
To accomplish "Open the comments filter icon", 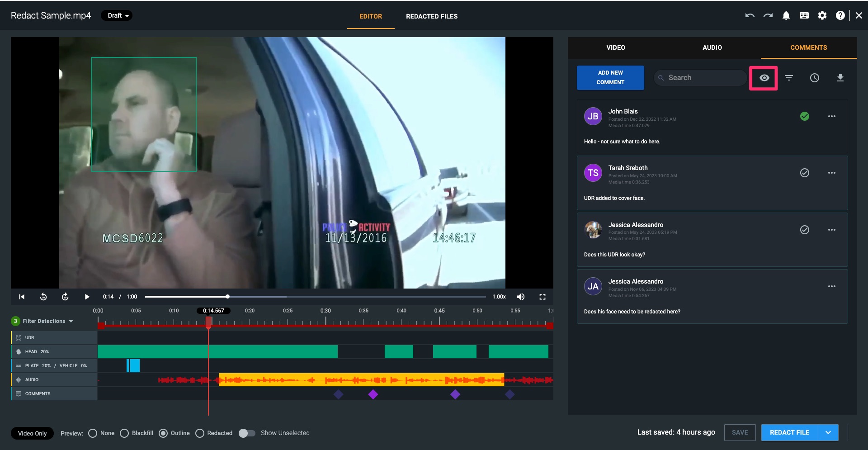I will 789,78.
